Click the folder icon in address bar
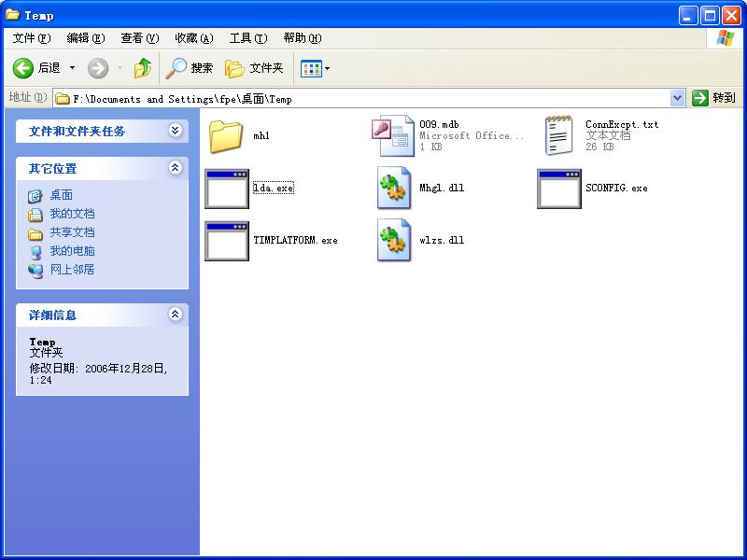 click(x=63, y=99)
